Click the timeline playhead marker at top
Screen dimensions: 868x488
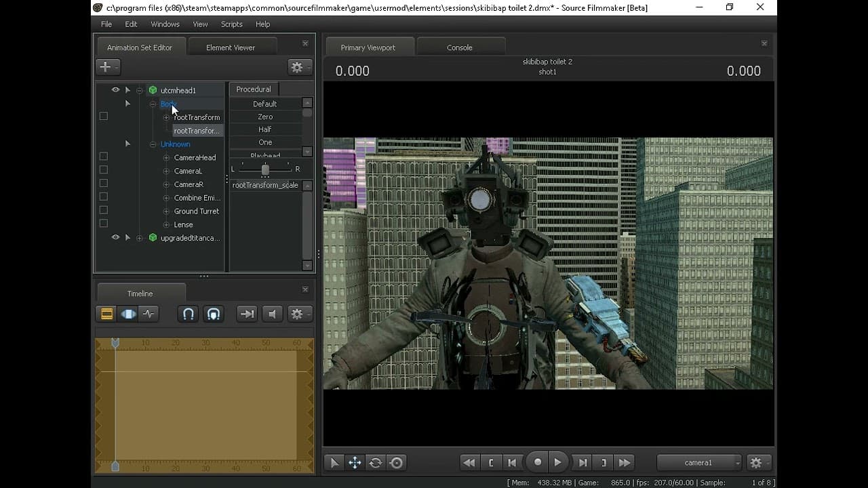[x=115, y=344]
